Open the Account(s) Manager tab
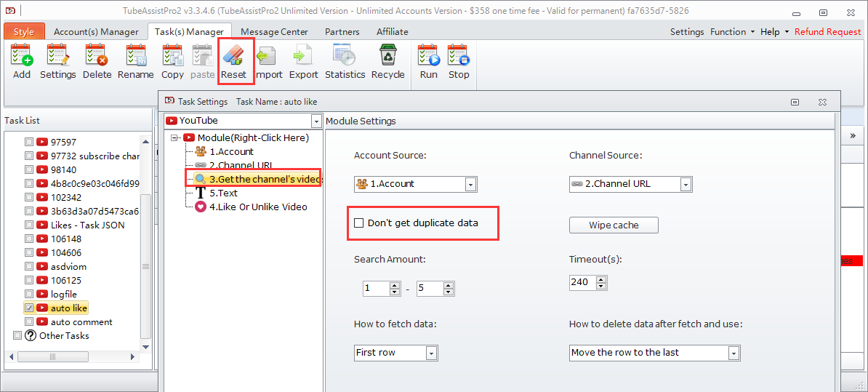Screen dimensions: 868x392 pyautogui.click(x=96, y=32)
